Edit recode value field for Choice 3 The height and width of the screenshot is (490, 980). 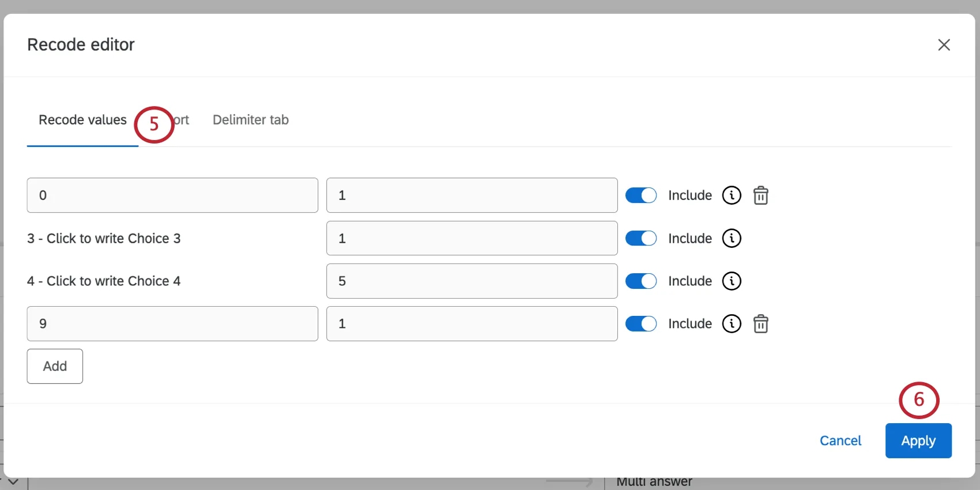(x=472, y=238)
